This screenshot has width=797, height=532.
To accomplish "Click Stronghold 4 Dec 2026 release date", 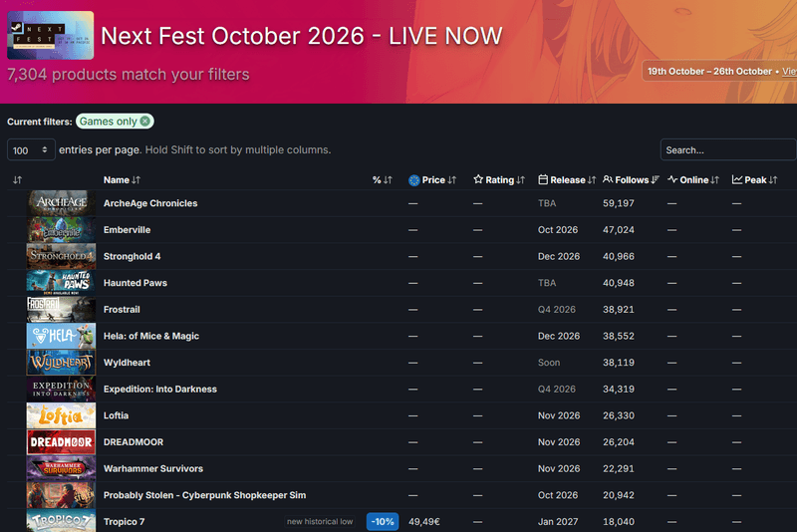I will 559,256.
